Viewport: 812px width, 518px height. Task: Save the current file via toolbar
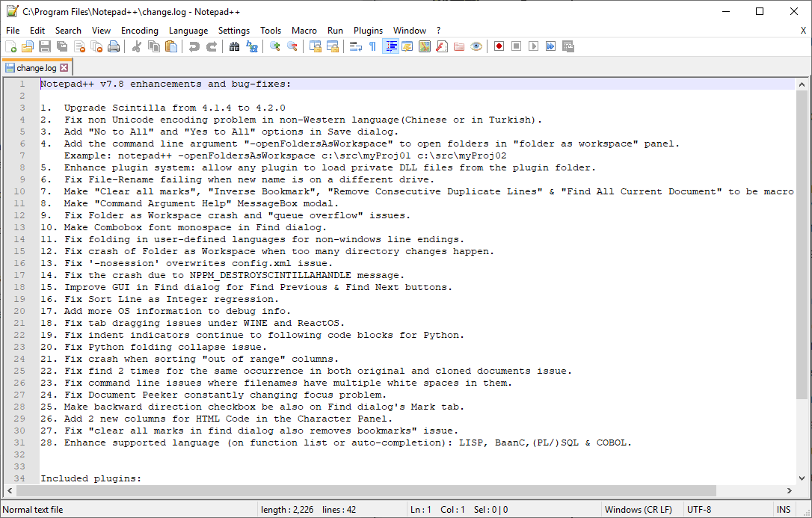(45, 46)
